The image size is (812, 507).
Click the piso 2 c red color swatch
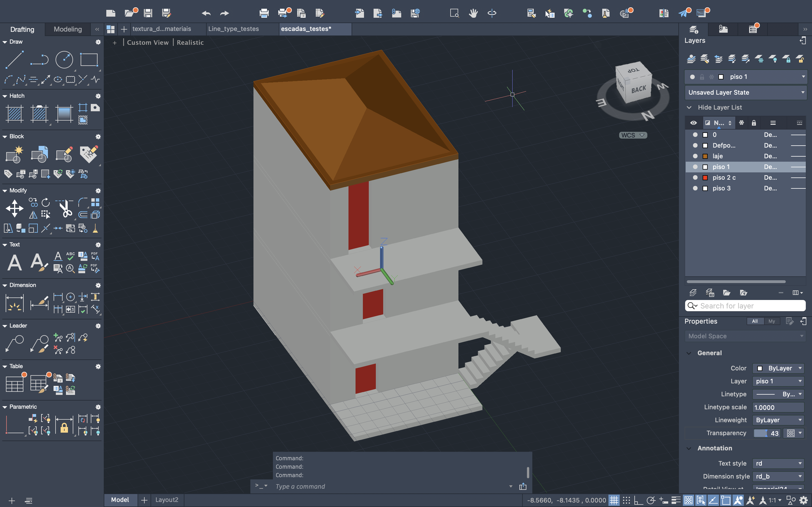tap(705, 178)
